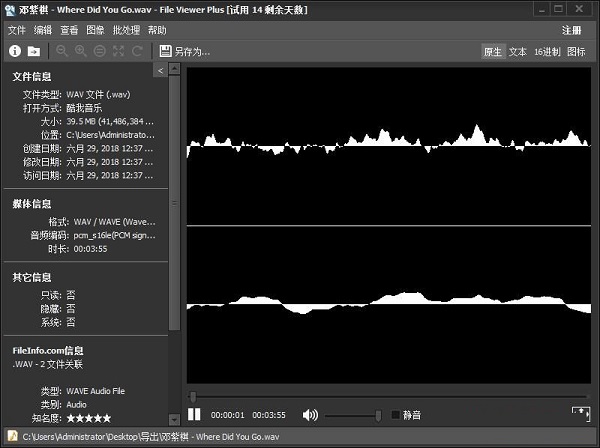Click the rotate icon in toolbar
Viewport: 600px width, 448px height.
pos(137,51)
